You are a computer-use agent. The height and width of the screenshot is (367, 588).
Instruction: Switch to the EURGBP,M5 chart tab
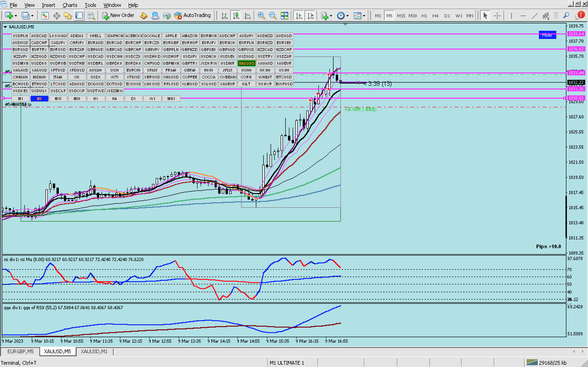(20, 351)
